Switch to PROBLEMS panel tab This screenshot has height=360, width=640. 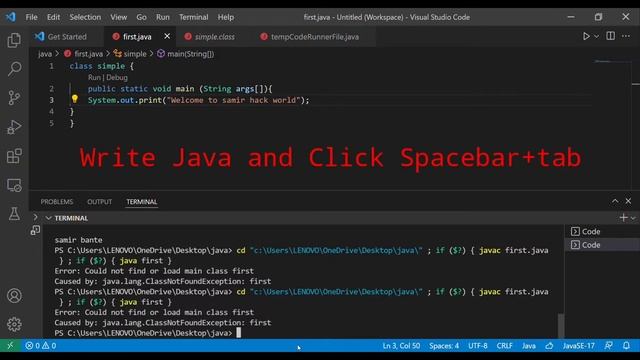[57, 202]
